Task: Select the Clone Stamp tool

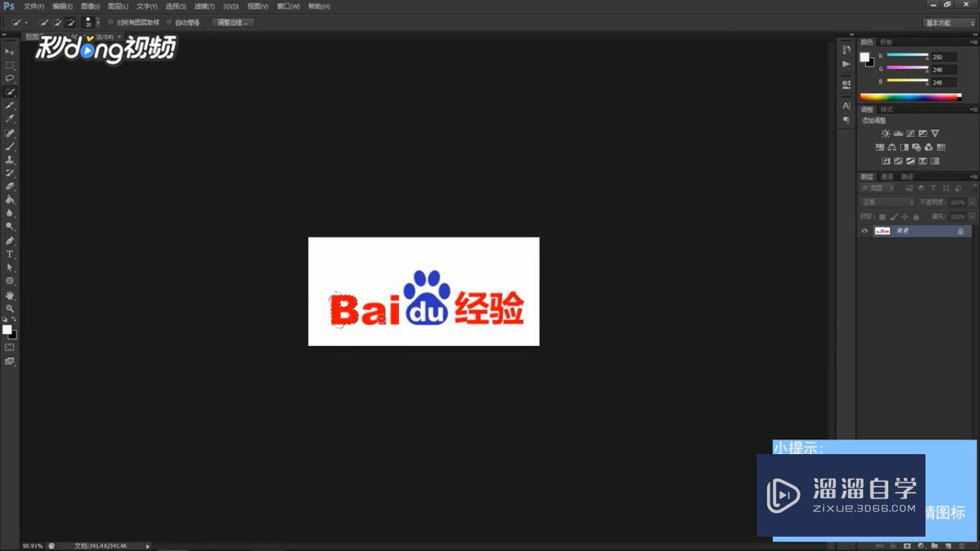Action: coord(10,159)
